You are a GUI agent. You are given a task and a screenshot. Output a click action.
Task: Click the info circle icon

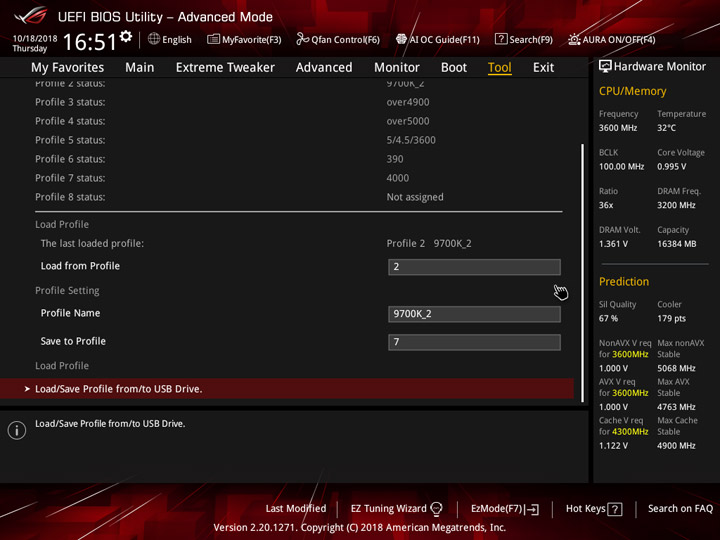17,430
